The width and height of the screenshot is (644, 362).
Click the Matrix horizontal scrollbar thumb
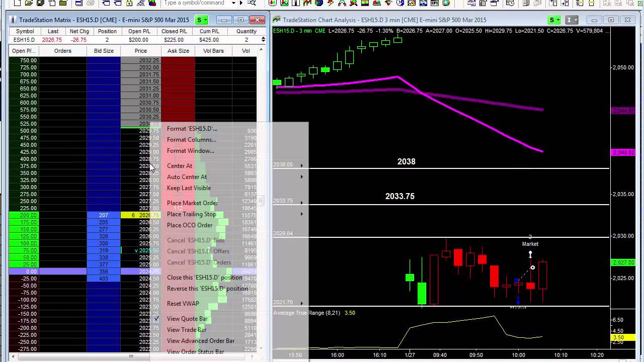click(x=131, y=356)
